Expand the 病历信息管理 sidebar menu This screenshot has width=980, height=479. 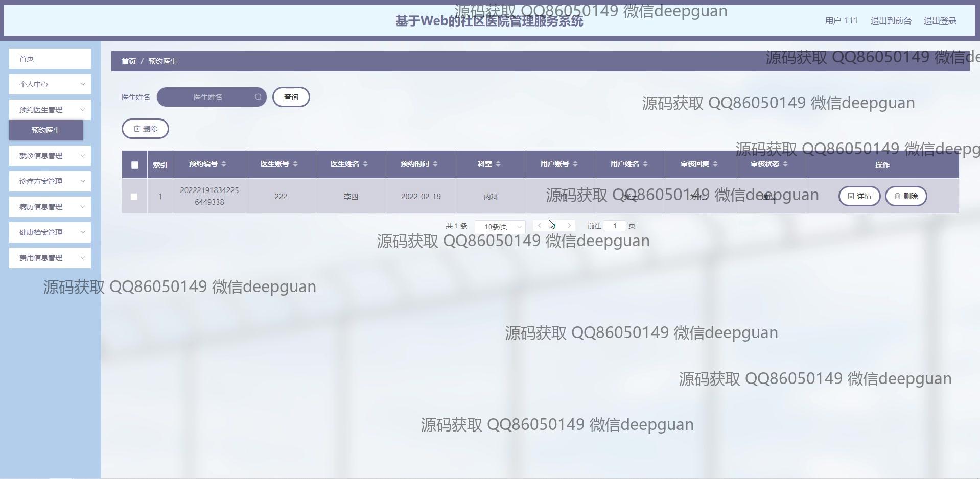[x=50, y=207]
